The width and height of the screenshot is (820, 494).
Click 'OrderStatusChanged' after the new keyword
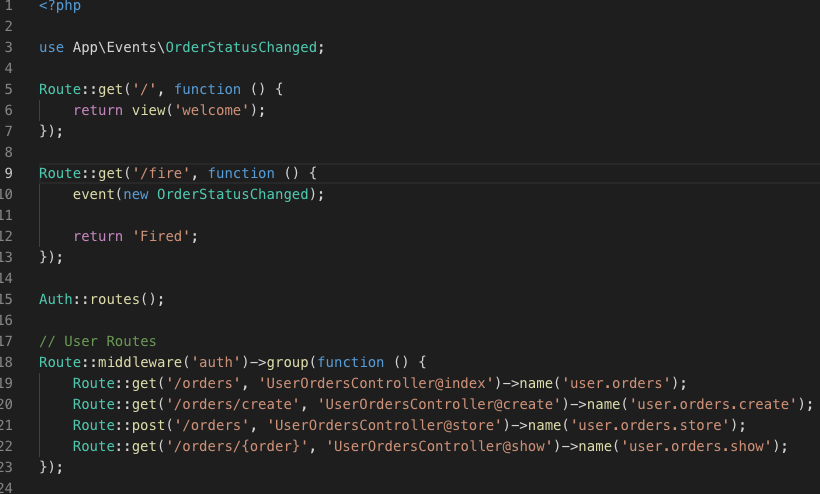pos(233,194)
